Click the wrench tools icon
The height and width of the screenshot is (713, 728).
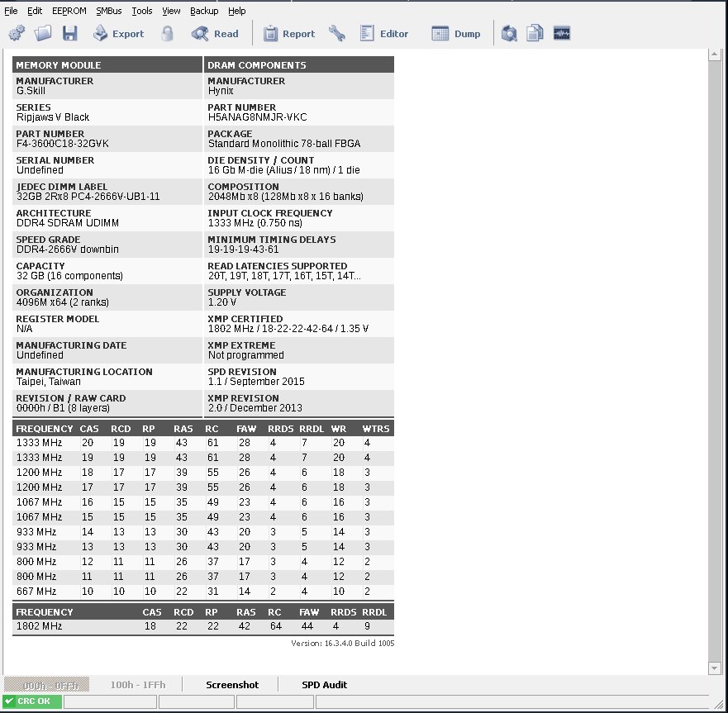coord(337,33)
